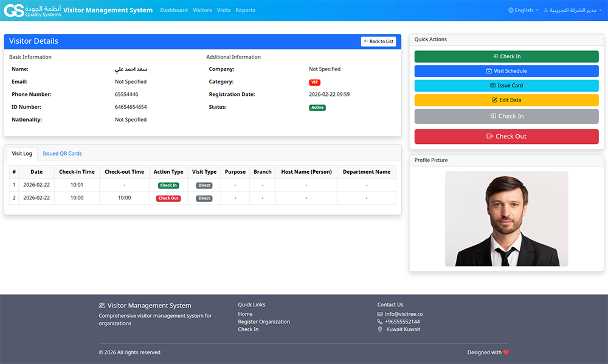Image resolution: width=608 pixels, height=364 pixels.
Task: Open the English language dropdown
Action: click(523, 10)
